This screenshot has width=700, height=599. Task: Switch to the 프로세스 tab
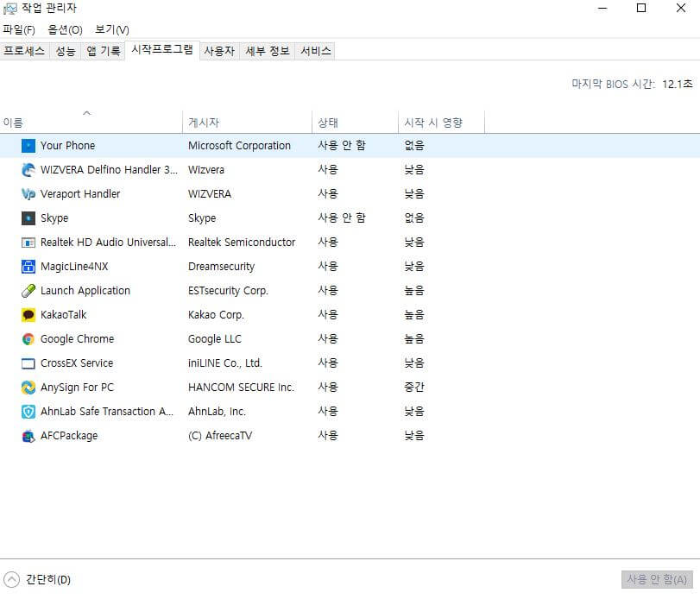tap(24, 51)
